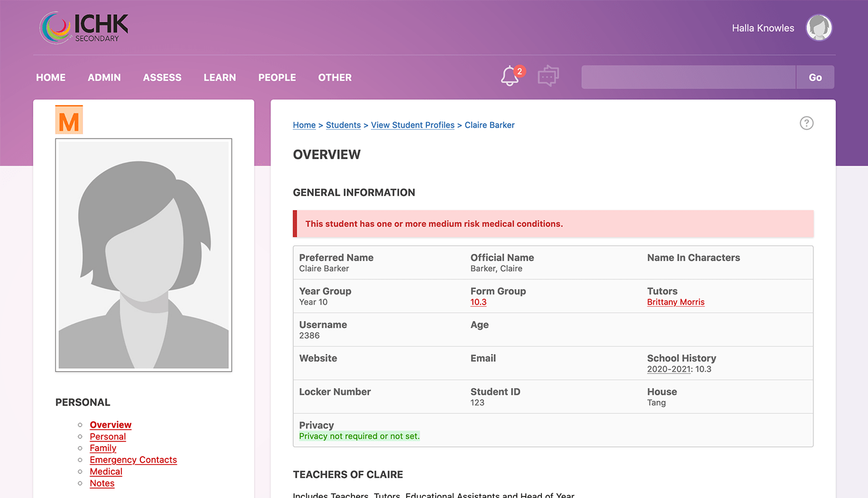Click inside the search input field
Image resolution: width=868 pixels, height=498 pixels.
click(688, 77)
